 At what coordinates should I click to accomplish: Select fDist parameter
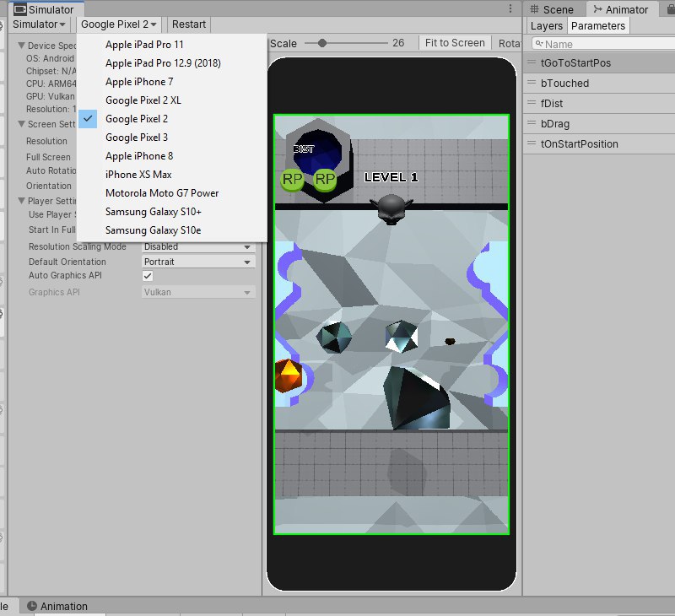[x=599, y=103]
